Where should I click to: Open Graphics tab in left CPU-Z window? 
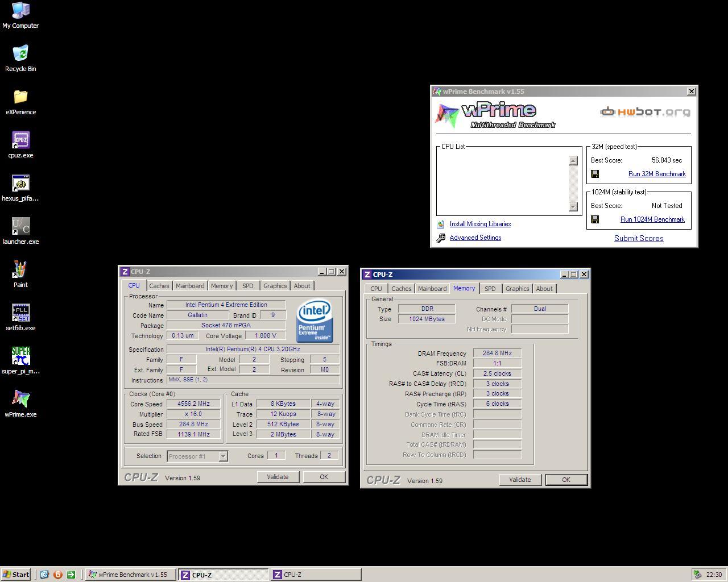click(275, 286)
